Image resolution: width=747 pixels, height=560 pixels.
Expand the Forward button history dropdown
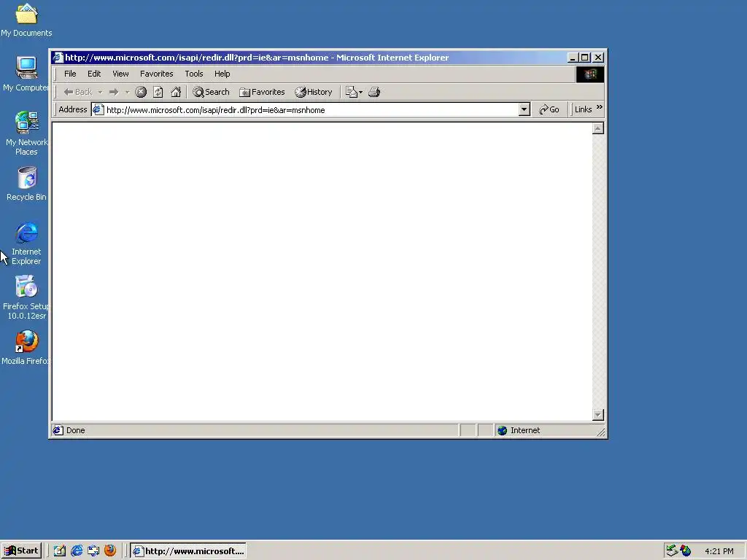point(127,92)
